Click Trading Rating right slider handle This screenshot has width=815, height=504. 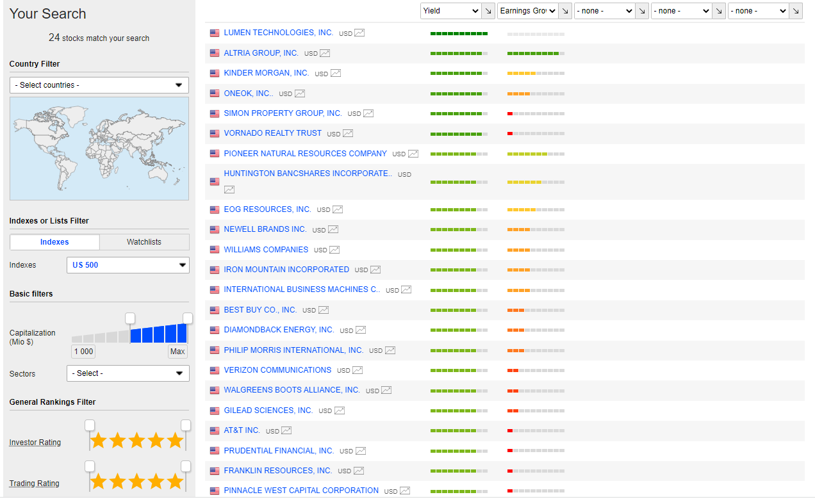[186, 466]
